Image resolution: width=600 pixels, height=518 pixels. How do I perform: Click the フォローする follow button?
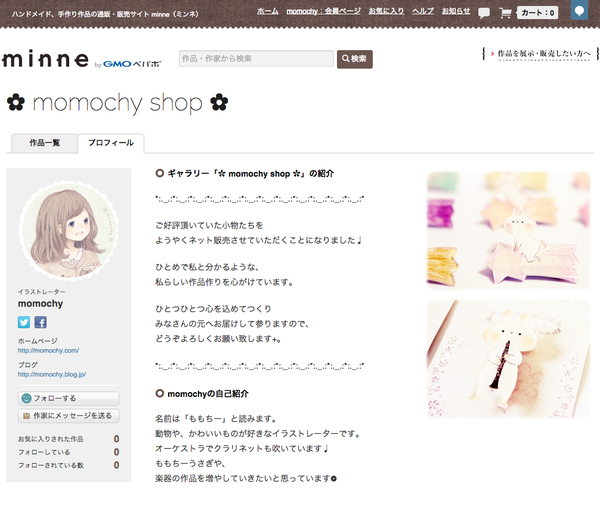pyautogui.click(x=68, y=398)
